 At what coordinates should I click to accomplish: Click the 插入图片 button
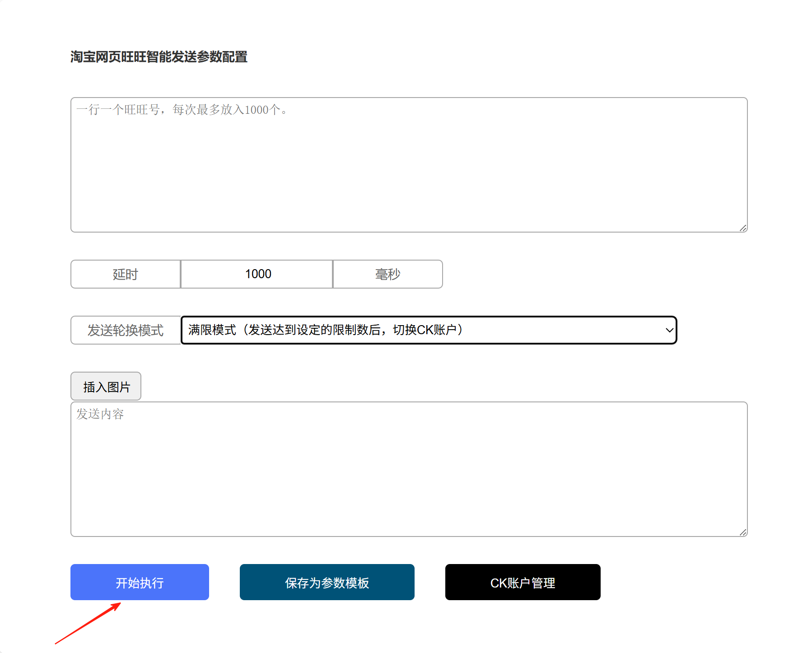[106, 386]
